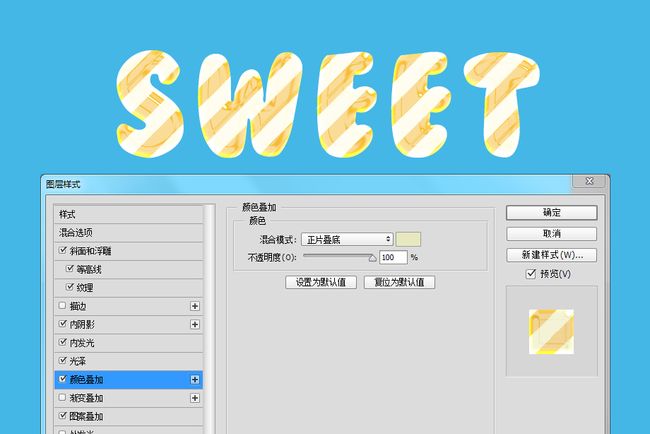Open the 混合模式 dropdown showing 正片叠底
The image size is (650, 434).
(x=347, y=239)
